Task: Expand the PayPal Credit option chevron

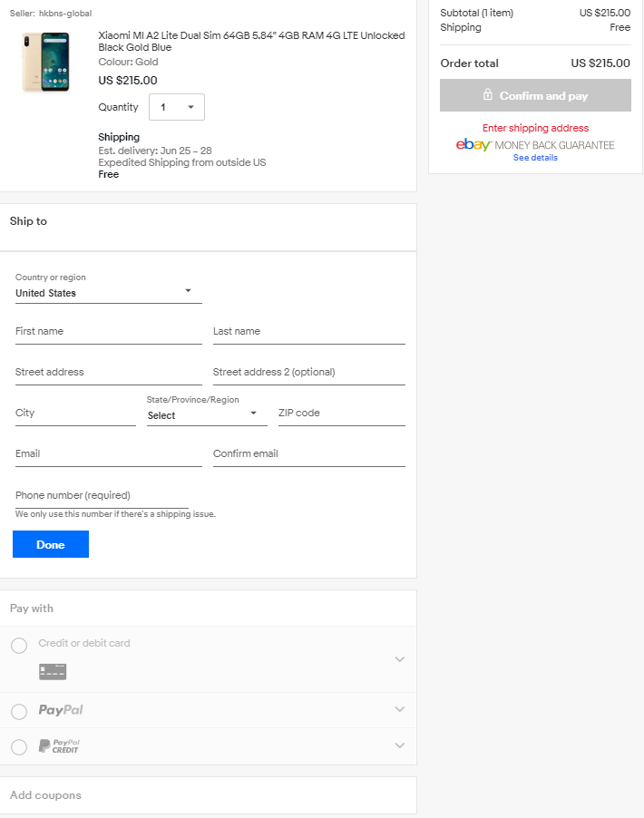Action: (399, 745)
